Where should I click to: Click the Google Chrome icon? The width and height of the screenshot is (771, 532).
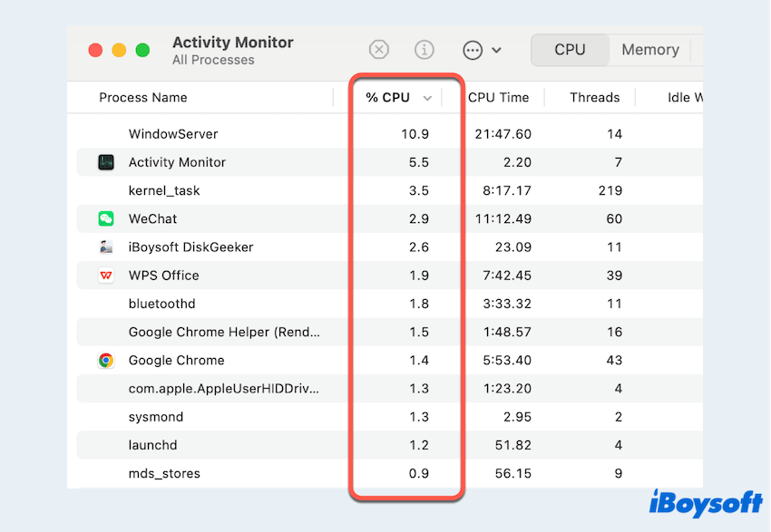click(x=107, y=360)
